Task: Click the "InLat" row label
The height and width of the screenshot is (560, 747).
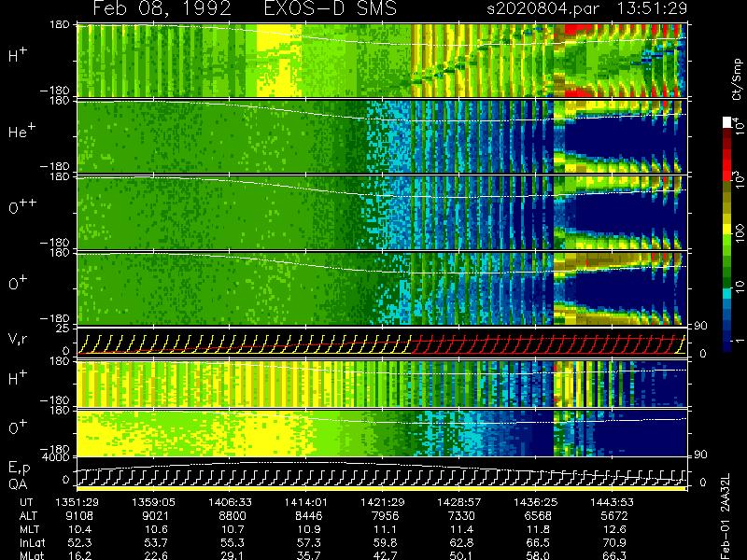Action: pos(32,542)
